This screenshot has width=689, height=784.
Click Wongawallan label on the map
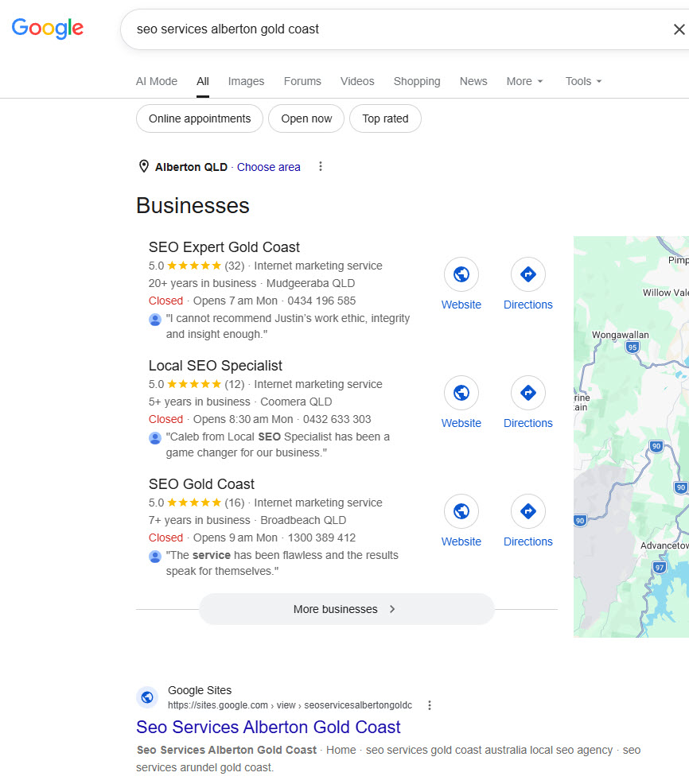(620, 335)
